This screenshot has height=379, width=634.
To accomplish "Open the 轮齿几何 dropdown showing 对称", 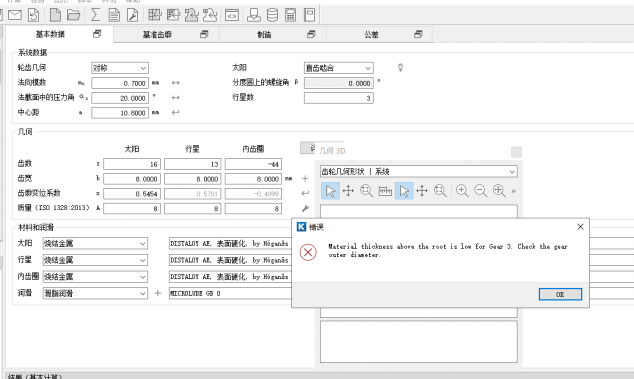I will tap(120, 68).
